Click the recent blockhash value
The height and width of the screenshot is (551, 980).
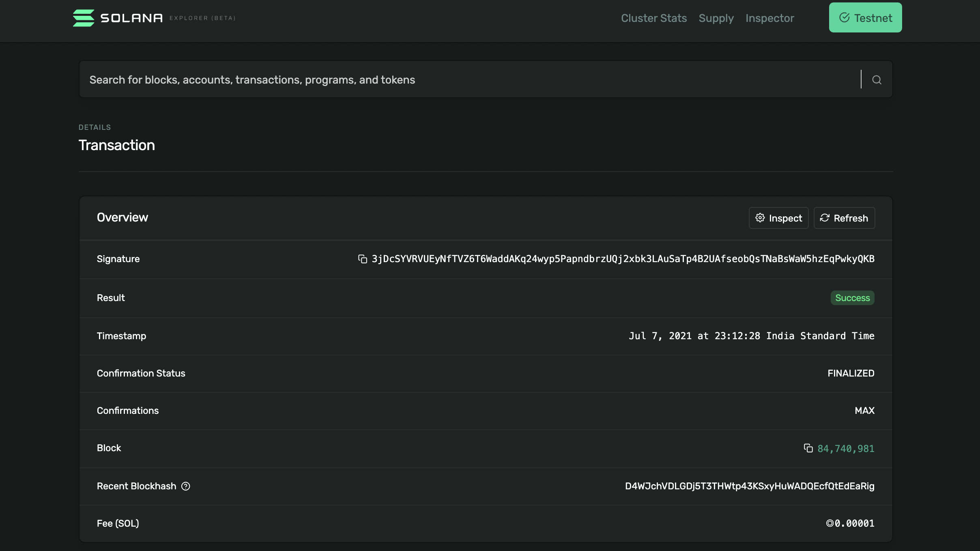pos(749,486)
